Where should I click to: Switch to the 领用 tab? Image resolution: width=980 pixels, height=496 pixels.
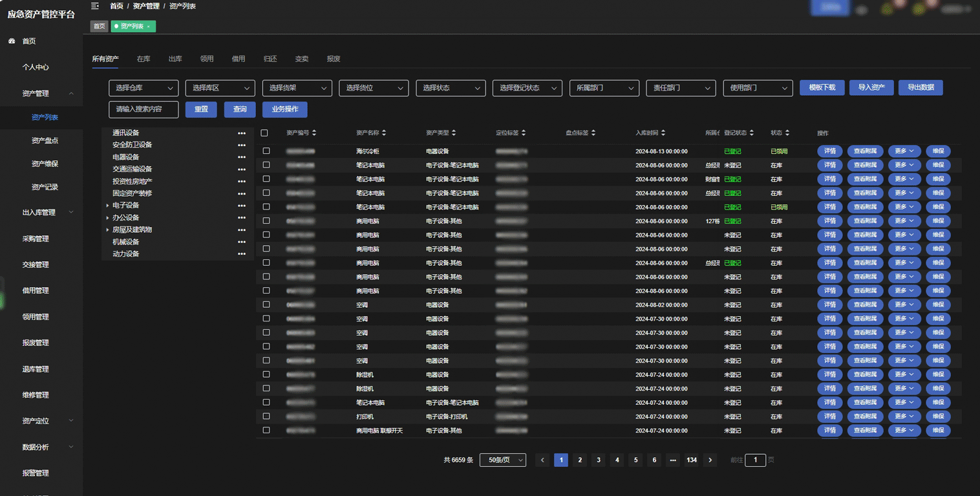tap(207, 59)
